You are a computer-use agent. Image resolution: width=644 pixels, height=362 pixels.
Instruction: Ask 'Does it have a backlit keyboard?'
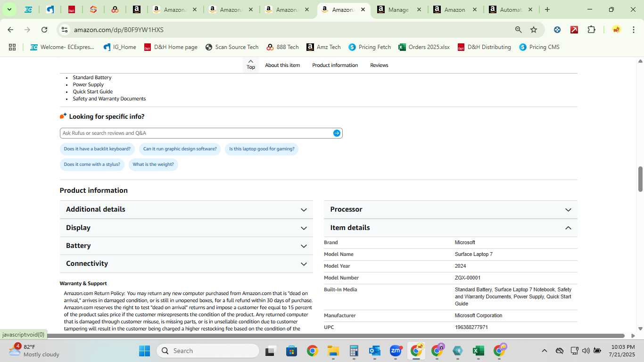97,149
